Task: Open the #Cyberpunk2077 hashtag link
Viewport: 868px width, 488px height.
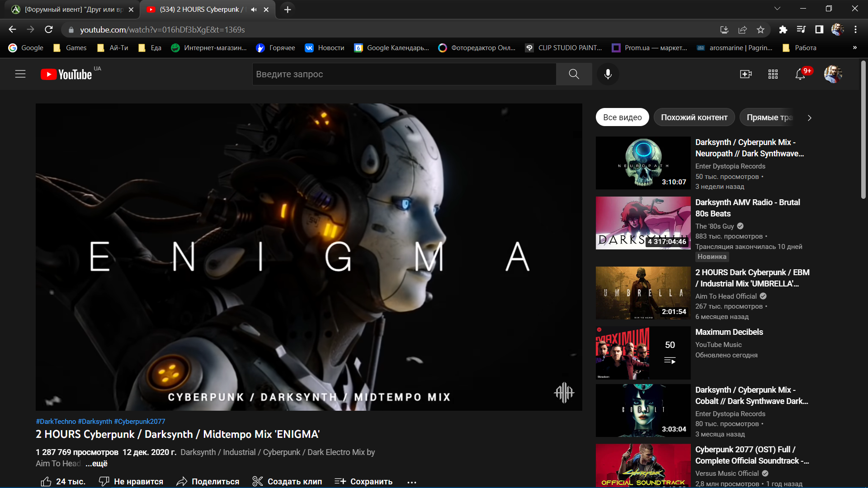Action: (x=139, y=421)
